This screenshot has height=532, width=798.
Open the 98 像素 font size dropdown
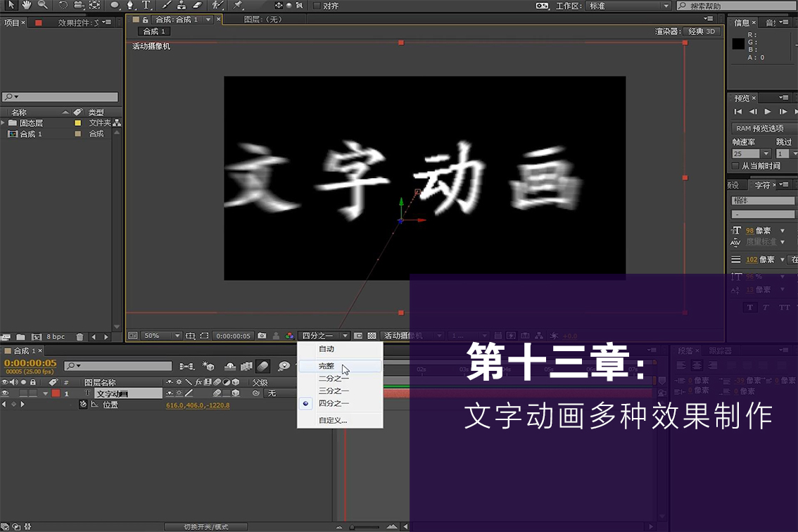click(783, 231)
